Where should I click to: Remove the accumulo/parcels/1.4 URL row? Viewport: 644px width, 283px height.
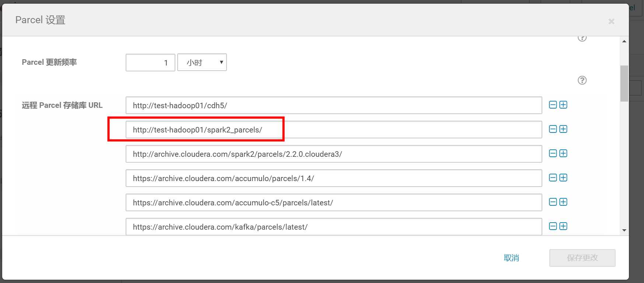point(553,178)
